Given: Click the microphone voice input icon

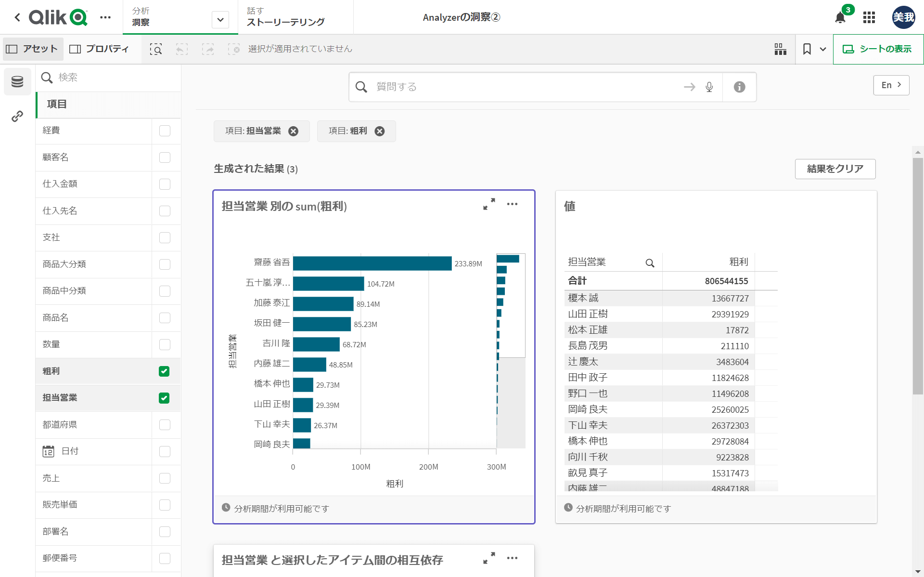Looking at the screenshot, I should [x=709, y=87].
